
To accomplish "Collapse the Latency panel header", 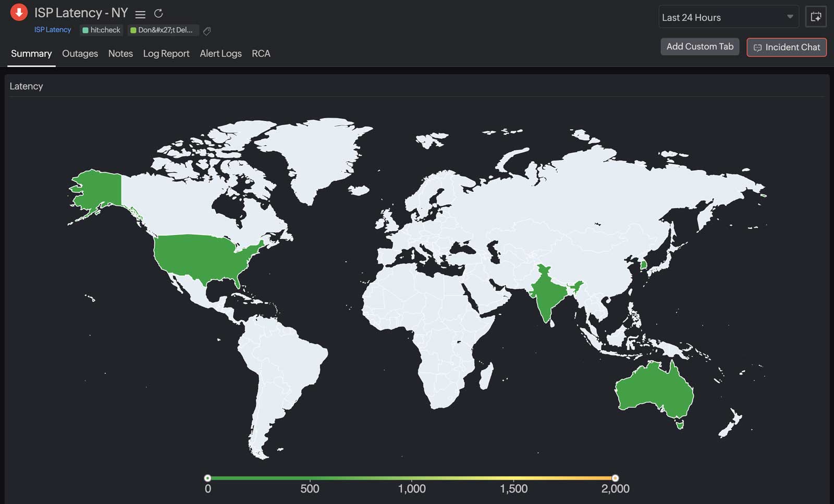I will 26,86.
